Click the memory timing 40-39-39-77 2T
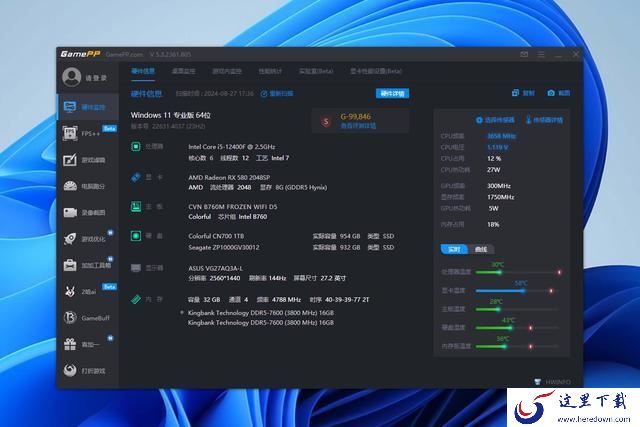Viewport: 640px width, 427px height. click(x=347, y=300)
